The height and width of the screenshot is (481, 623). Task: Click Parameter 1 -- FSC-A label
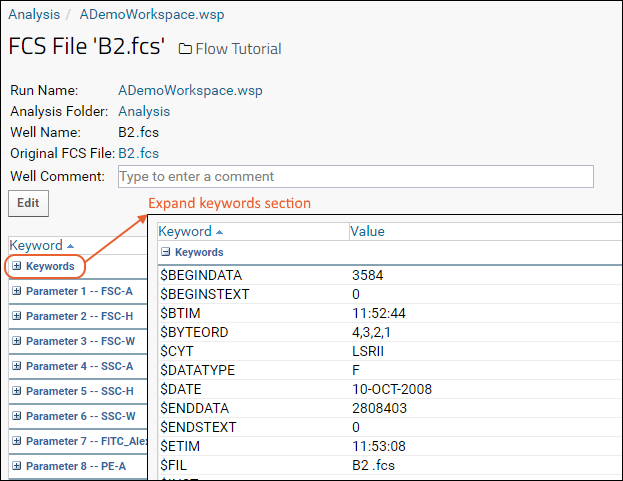pyautogui.click(x=79, y=291)
